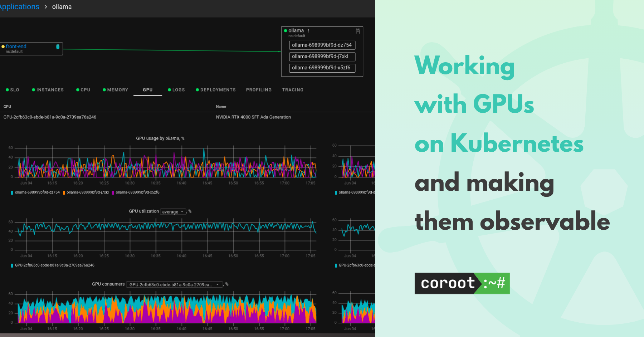The image size is (644, 337).
Task: Open the ollama node's three-dot menu
Action: click(308, 31)
